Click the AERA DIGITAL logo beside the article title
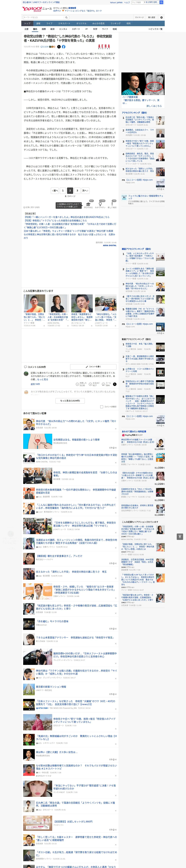This screenshot has width=186, height=868. (104, 47)
